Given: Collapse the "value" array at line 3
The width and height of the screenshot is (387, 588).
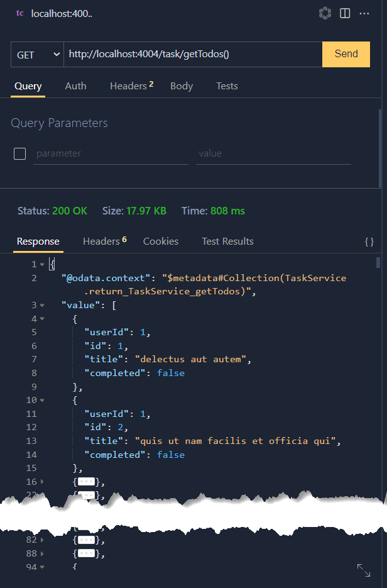Looking at the screenshot, I should click(42, 305).
